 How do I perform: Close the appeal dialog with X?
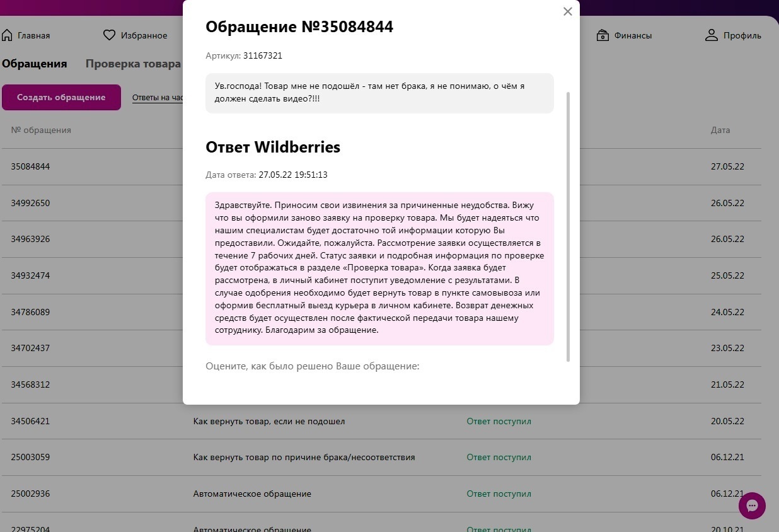567,11
